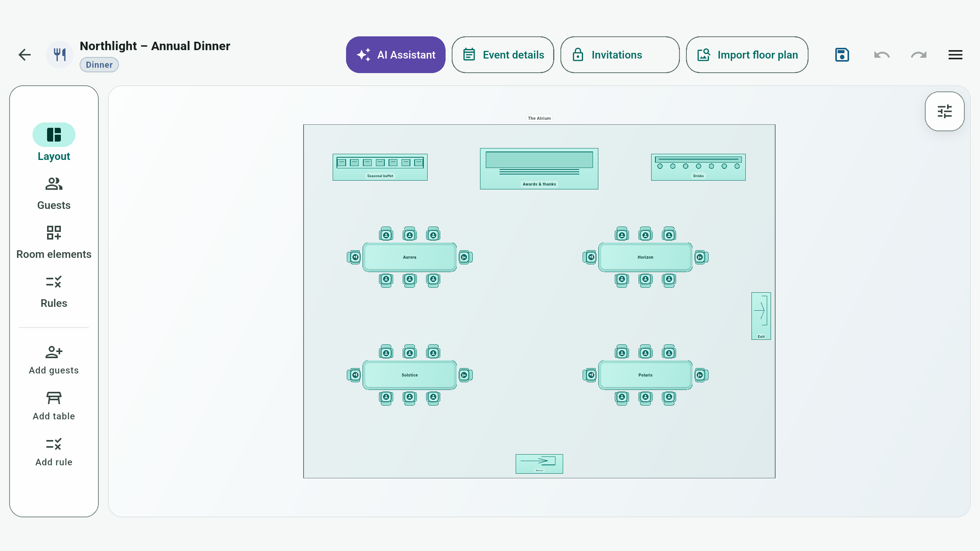Select the Horizon table
980x551 pixels.
coord(645,257)
